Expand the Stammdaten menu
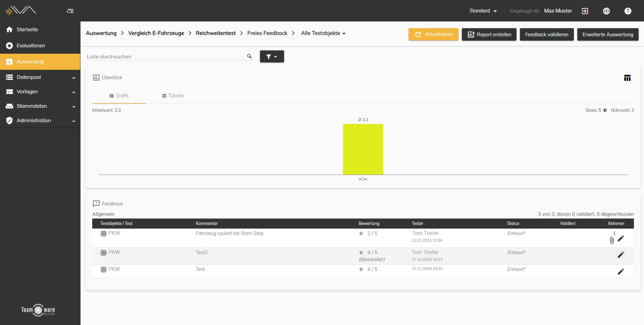Viewport: 644px width, 325px height. coord(40,106)
